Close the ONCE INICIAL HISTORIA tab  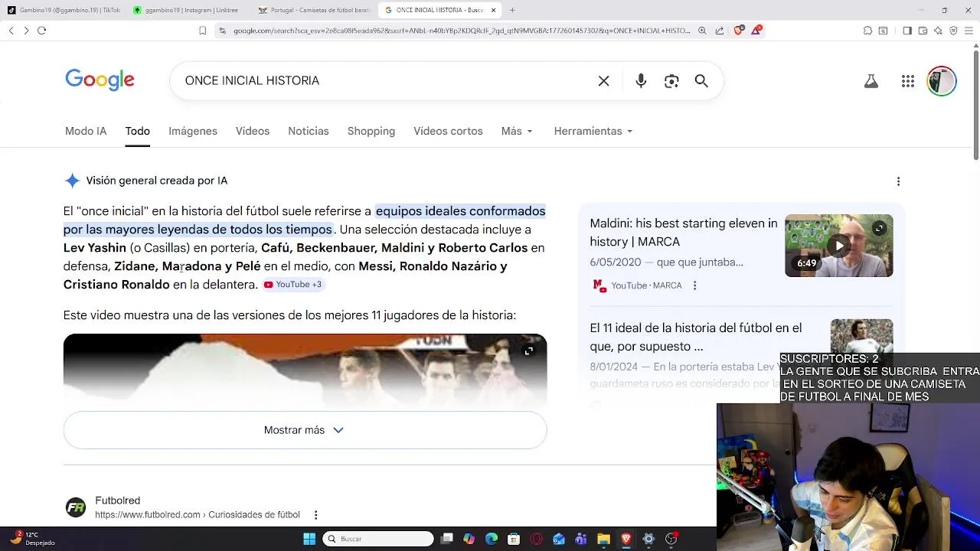493,10
